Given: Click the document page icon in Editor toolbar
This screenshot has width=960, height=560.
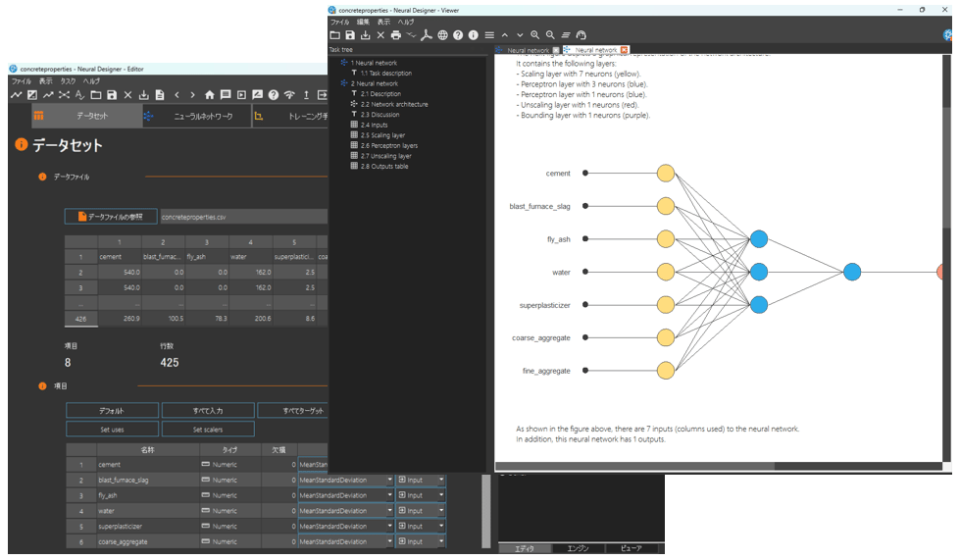Looking at the screenshot, I should tap(160, 95).
